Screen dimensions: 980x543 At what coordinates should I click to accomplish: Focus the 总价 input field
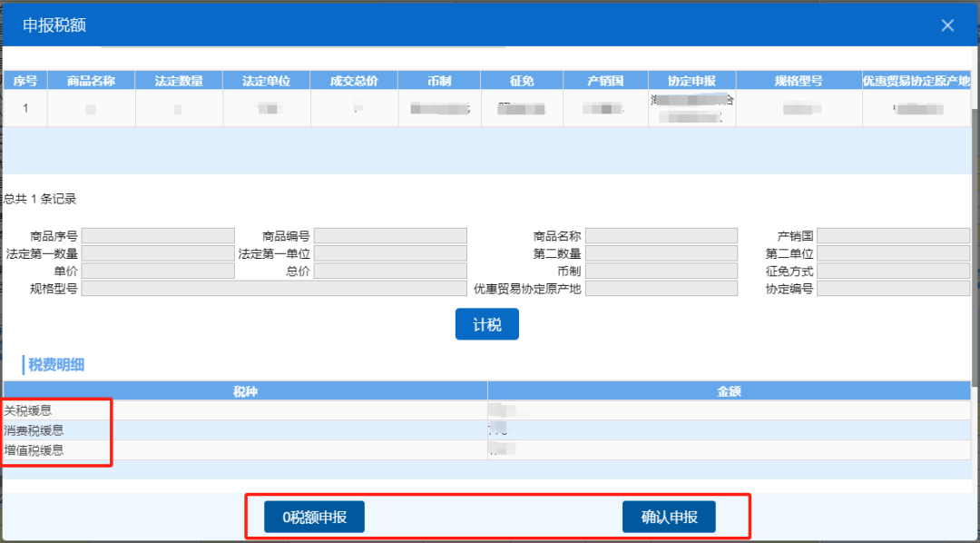tap(390, 271)
